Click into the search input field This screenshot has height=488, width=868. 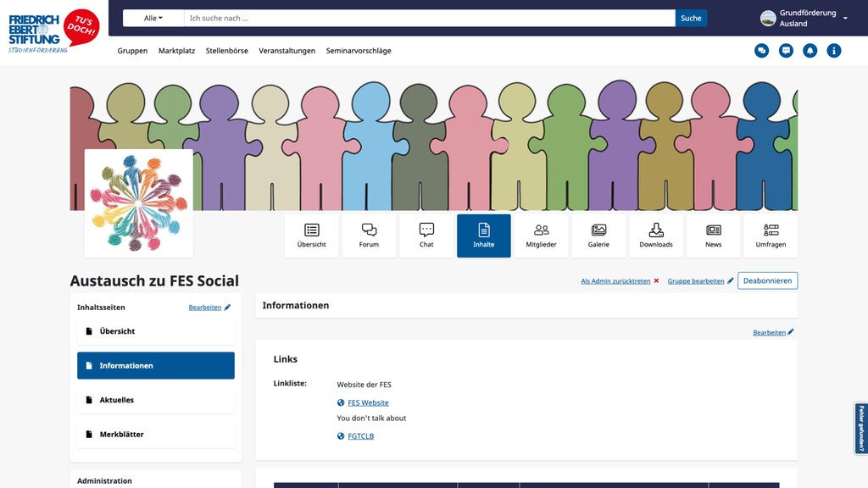pos(429,18)
